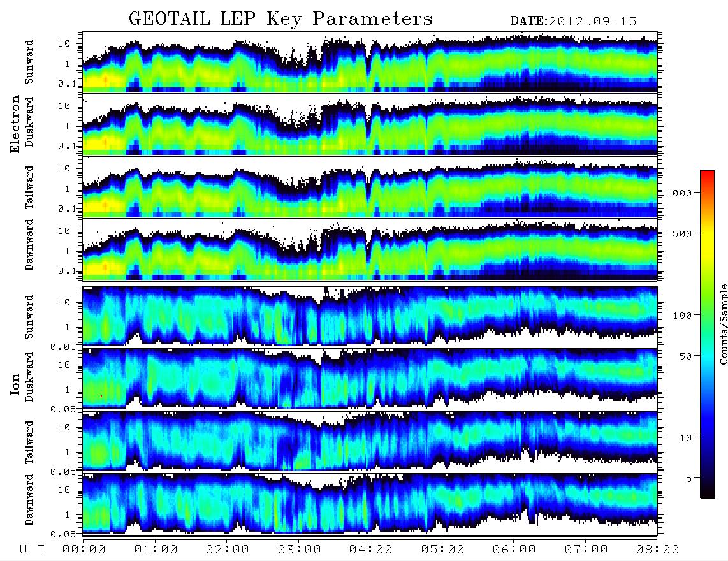Click the "02:00" time axis label

coord(228,550)
